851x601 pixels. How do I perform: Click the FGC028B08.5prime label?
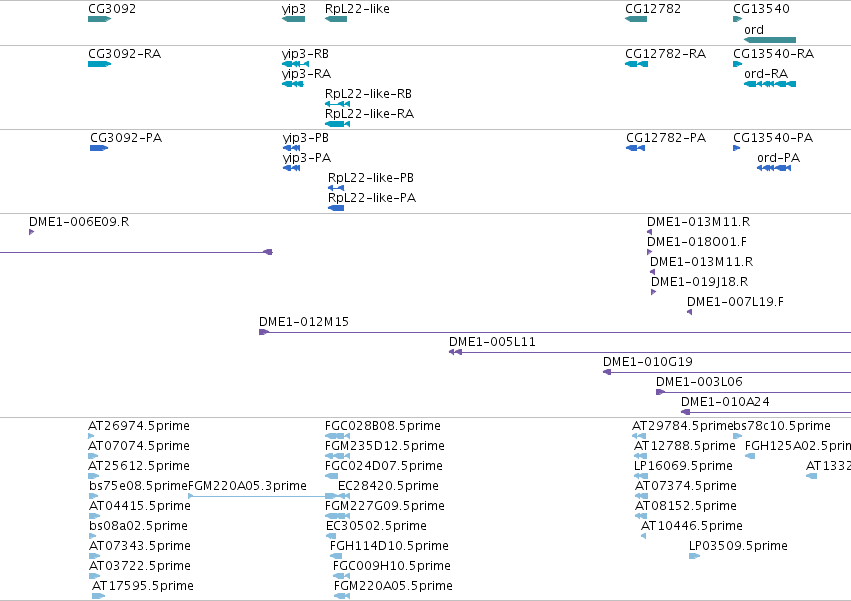[x=383, y=426]
